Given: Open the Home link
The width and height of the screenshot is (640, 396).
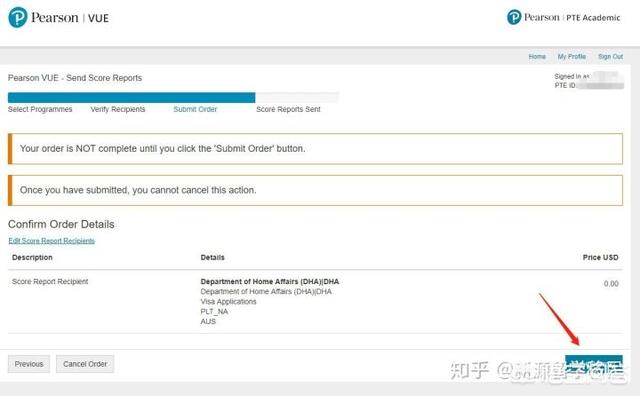Looking at the screenshot, I should click(x=537, y=57).
